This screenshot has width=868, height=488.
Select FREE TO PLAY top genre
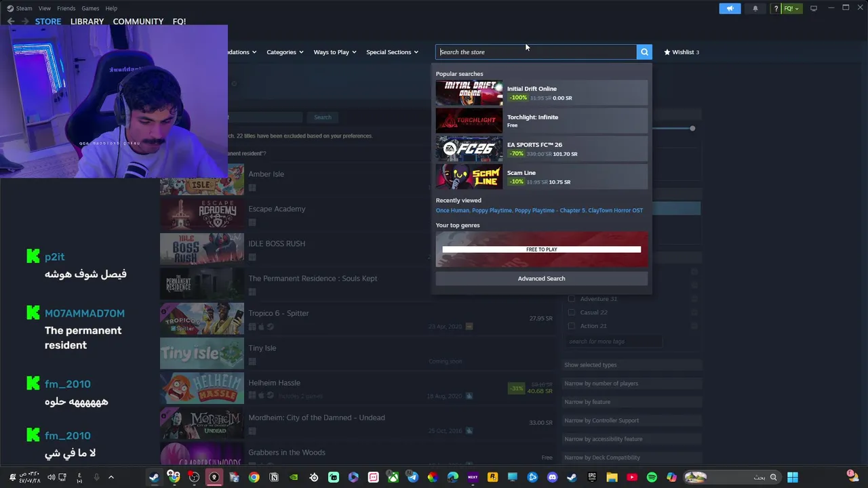click(541, 249)
